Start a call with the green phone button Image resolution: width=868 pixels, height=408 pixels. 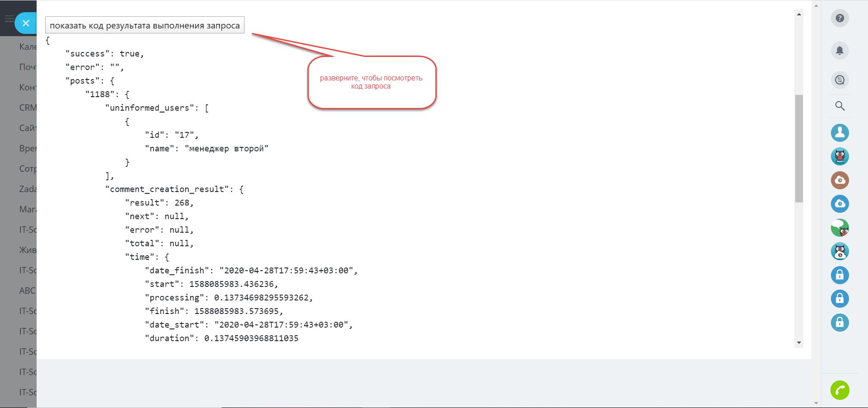tap(840, 390)
